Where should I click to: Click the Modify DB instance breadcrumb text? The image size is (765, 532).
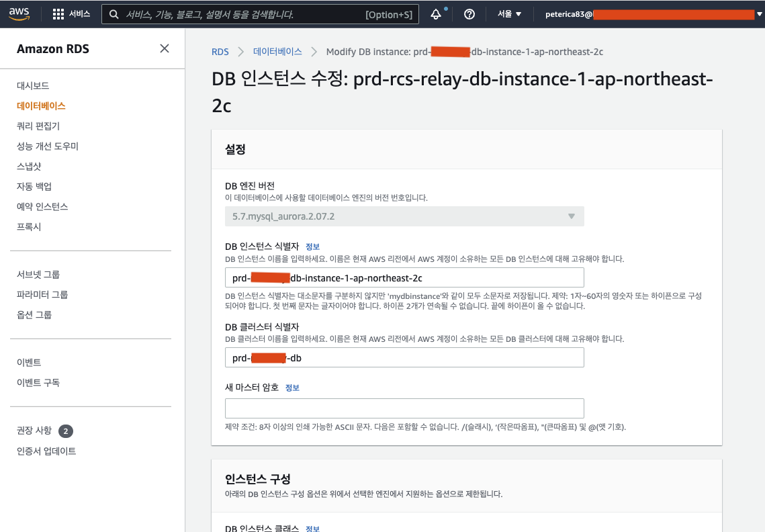(465, 52)
